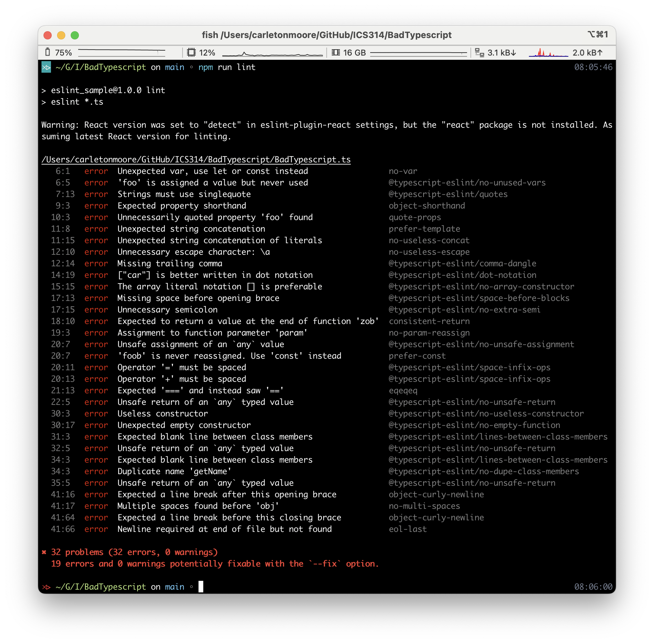Open the BadTypescript.ts file path link
This screenshot has height=644, width=654.
pyautogui.click(x=196, y=160)
